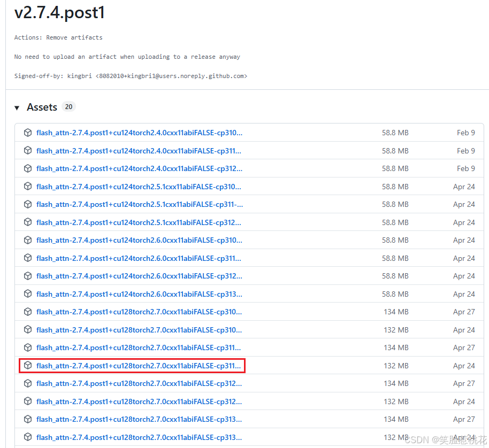This screenshot has width=489, height=448.
Task: Download cu128torch2.7.0 cp313 link sized 132 MB
Action: [139, 437]
